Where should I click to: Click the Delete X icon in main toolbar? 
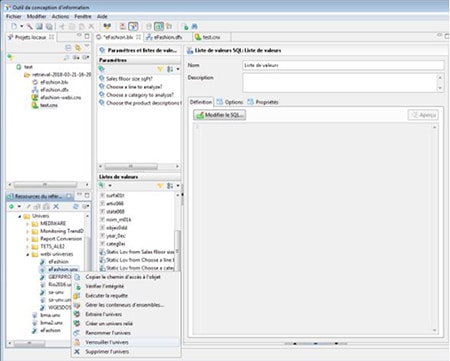pyautogui.click(x=91, y=26)
